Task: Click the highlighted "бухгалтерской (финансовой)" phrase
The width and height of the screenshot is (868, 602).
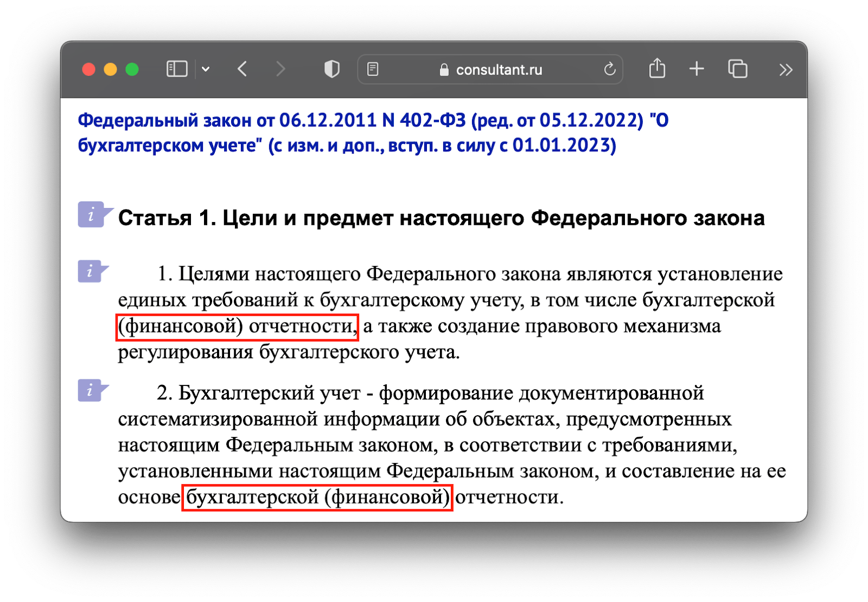Action: [317, 497]
